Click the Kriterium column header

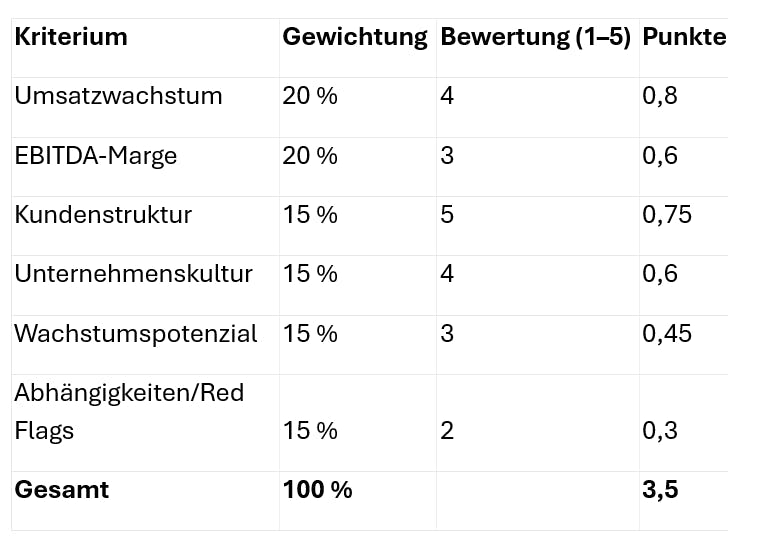coord(71,37)
